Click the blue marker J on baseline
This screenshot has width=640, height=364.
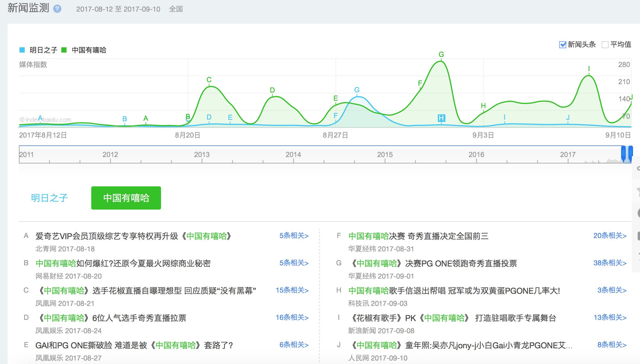coord(568,117)
